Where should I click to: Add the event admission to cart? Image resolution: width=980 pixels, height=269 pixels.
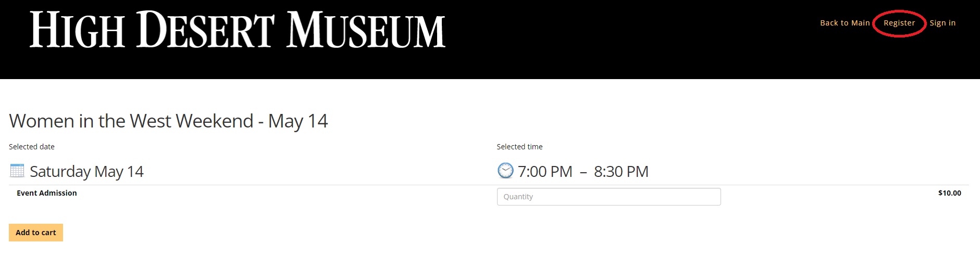[36, 233]
